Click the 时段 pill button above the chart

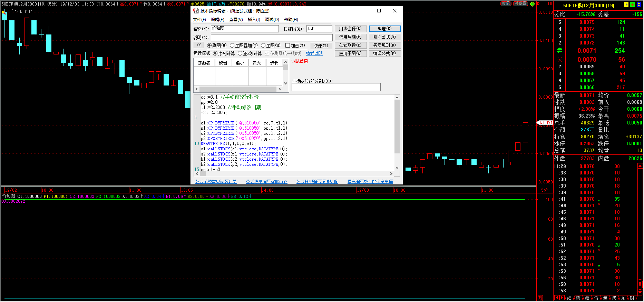(x=506, y=3)
